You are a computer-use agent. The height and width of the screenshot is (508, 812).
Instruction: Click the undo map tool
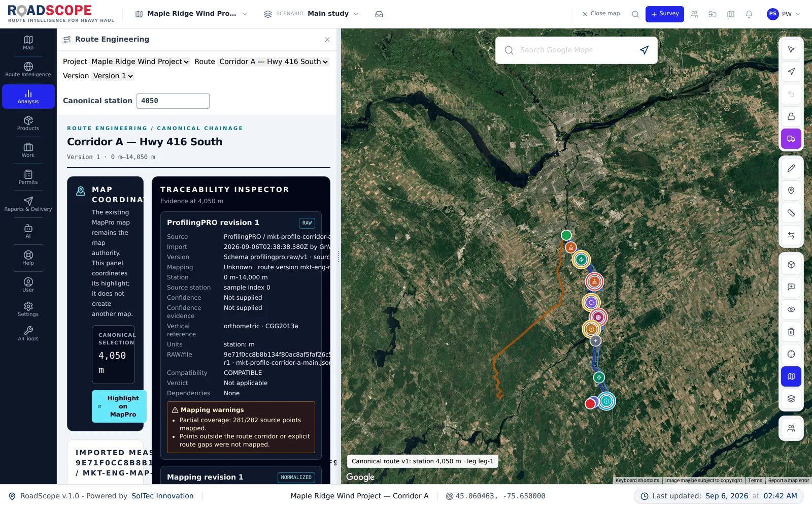pos(791,94)
